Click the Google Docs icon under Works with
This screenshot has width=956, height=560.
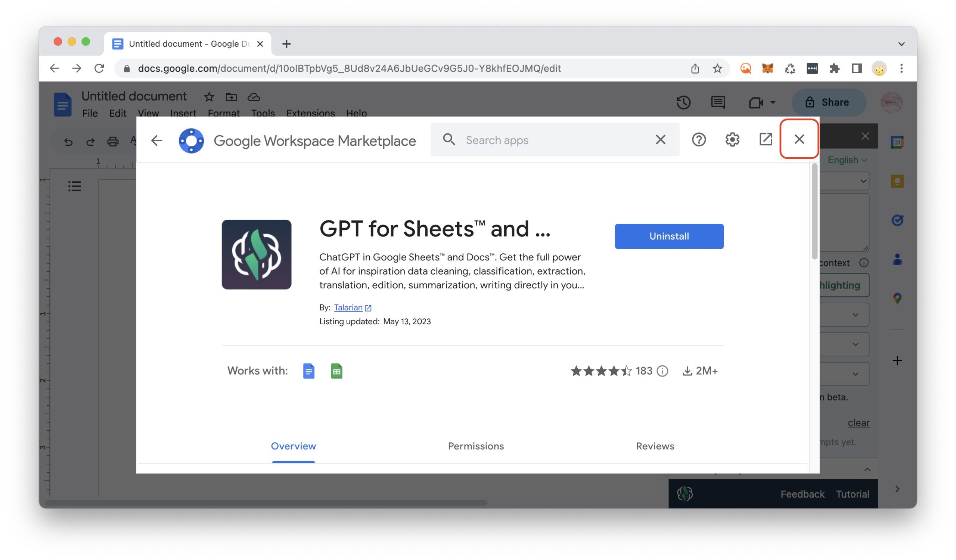308,371
